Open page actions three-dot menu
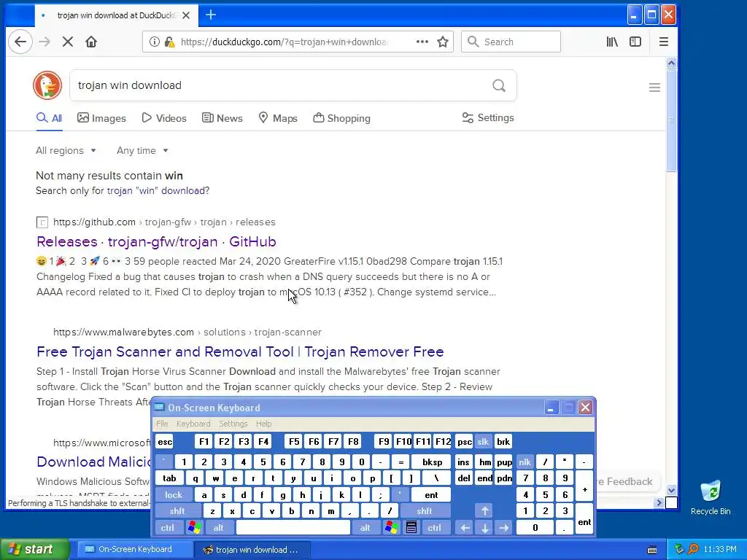Image resolution: width=747 pixels, height=560 pixels. (422, 42)
